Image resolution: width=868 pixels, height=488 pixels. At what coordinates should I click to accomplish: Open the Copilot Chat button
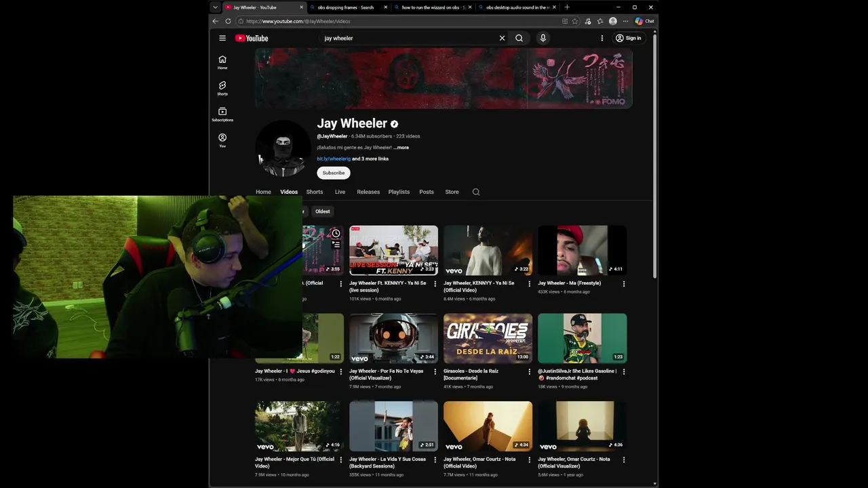coord(645,21)
